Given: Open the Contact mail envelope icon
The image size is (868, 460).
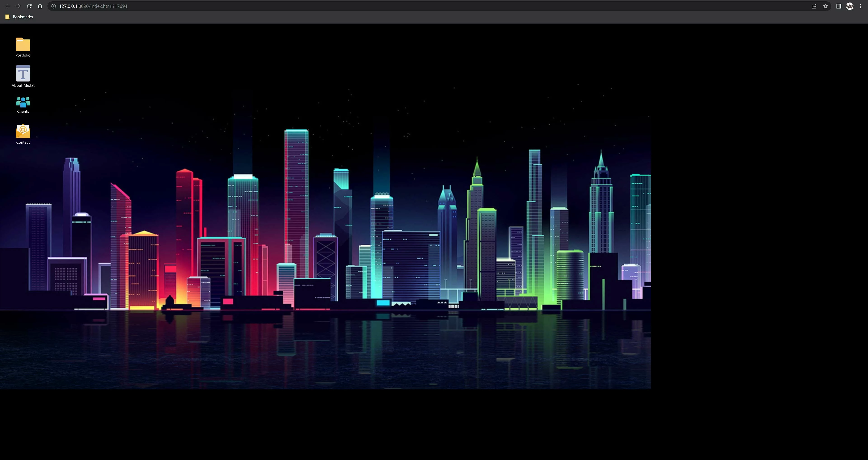Looking at the screenshot, I should click(23, 131).
